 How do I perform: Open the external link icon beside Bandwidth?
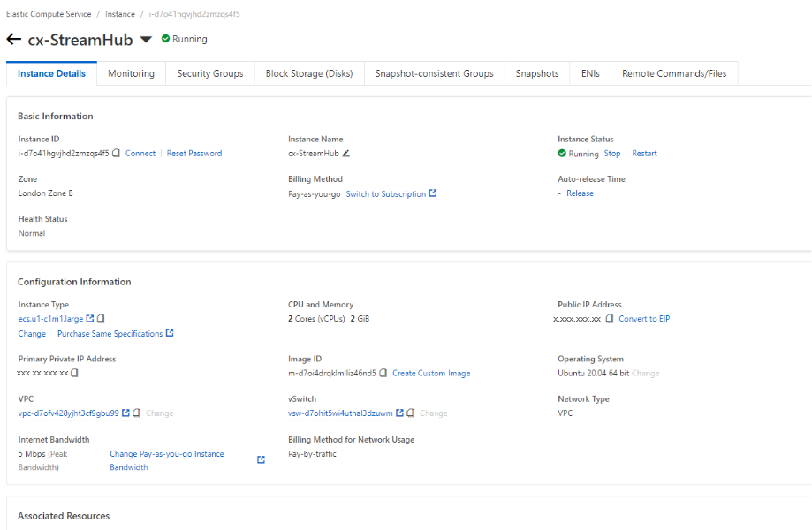coord(261,460)
